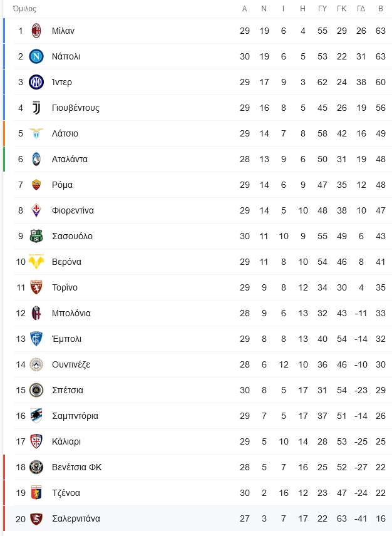Click the Ουντινέζε team name
This screenshot has height=536, width=392.
coord(71,364)
